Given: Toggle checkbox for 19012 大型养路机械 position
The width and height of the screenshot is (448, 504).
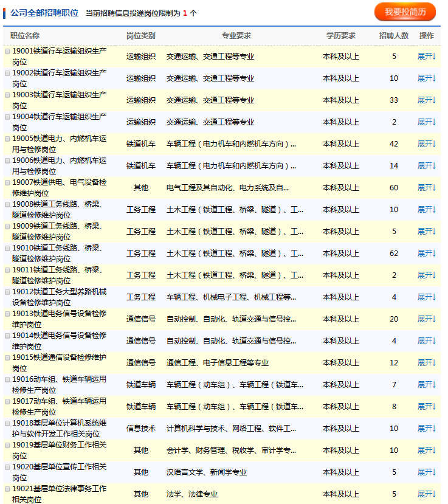Looking at the screenshot, I should (7, 292).
